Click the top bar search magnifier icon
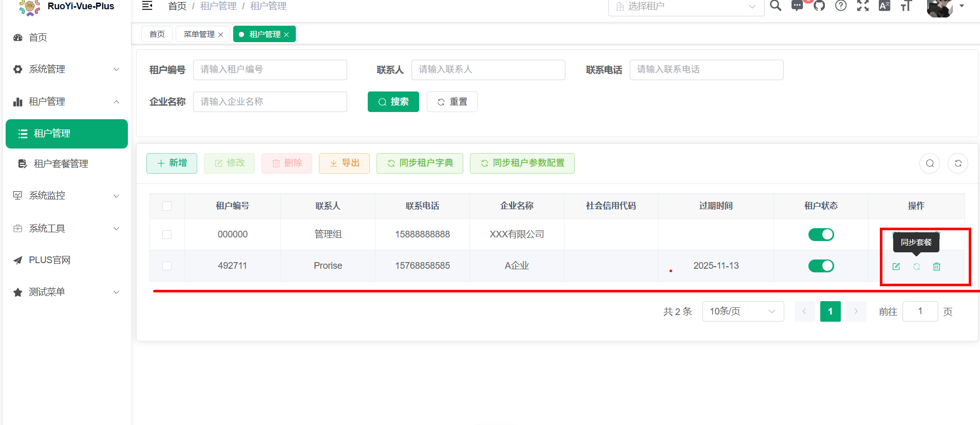 pos(776,6)
